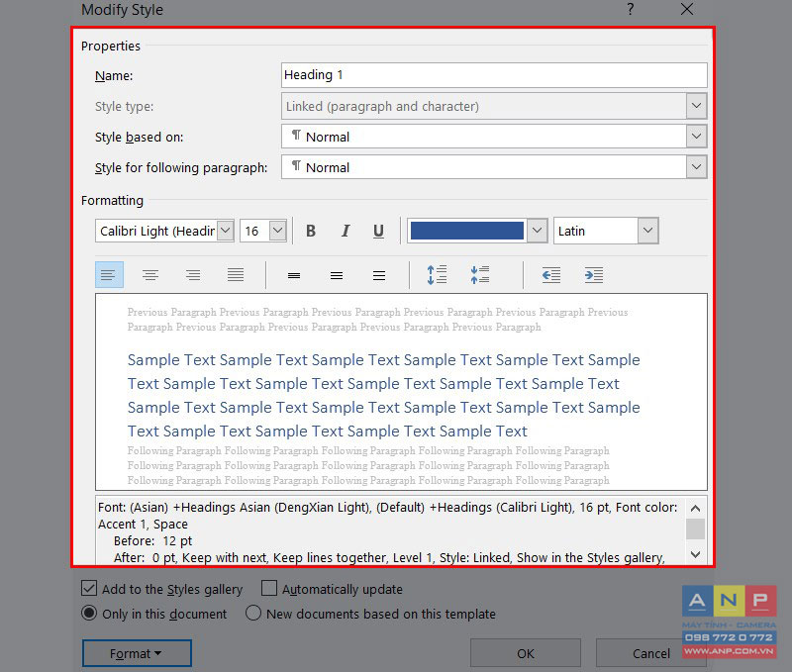Toggle Underline formatting button
792x672 pixels.
pos(378,232)
